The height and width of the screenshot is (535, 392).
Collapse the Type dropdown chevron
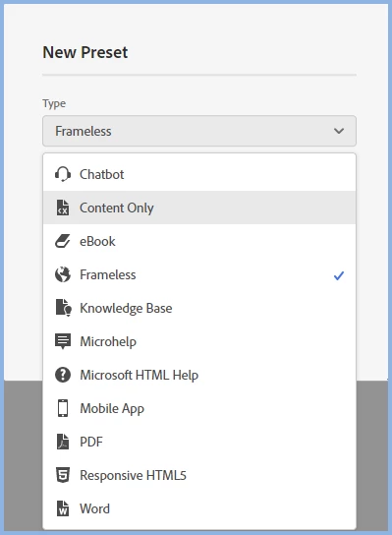click(339, 131)
